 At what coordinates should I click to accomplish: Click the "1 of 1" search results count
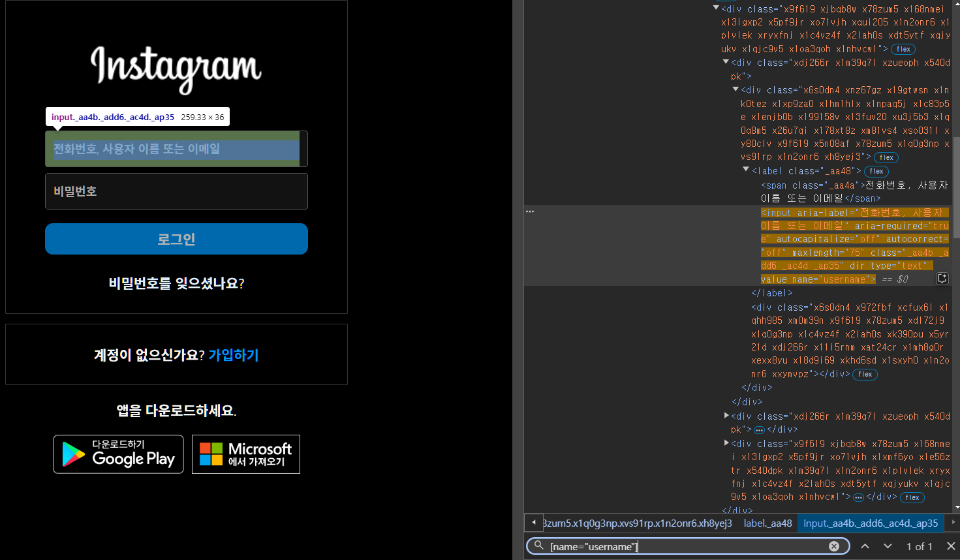click(920, 546)
